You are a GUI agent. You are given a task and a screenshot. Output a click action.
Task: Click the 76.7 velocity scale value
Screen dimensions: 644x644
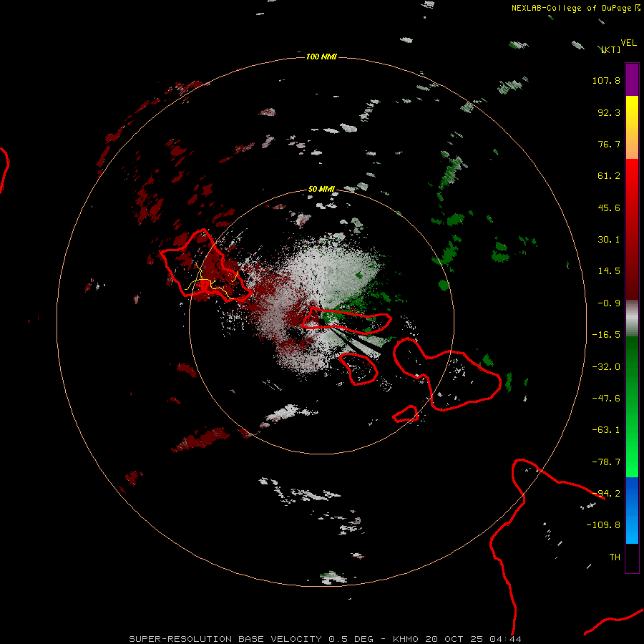609,144
